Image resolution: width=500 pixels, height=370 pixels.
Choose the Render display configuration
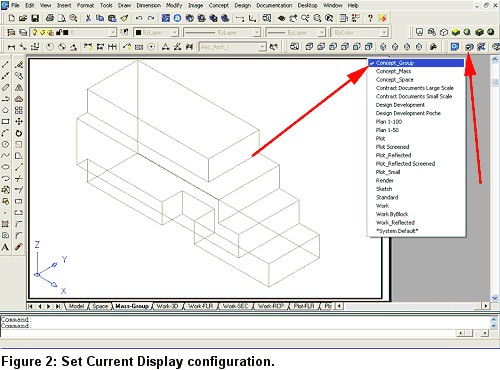[x=385, y=180]
